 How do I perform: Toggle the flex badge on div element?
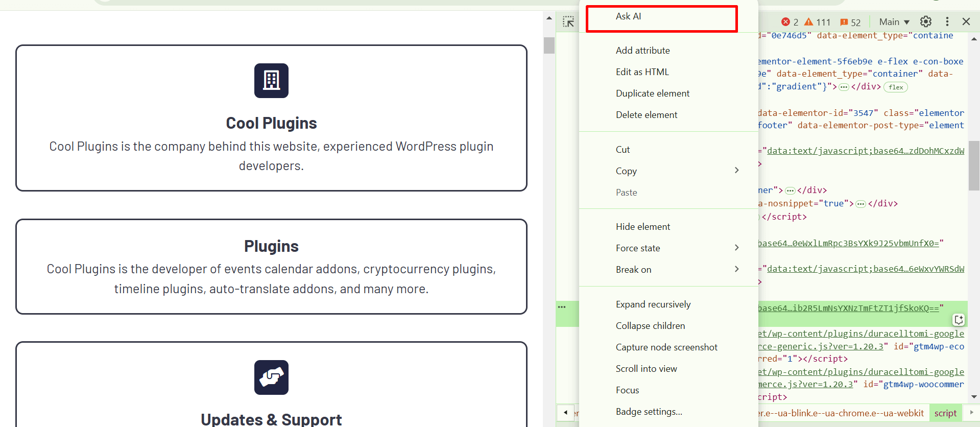[896, 87]
